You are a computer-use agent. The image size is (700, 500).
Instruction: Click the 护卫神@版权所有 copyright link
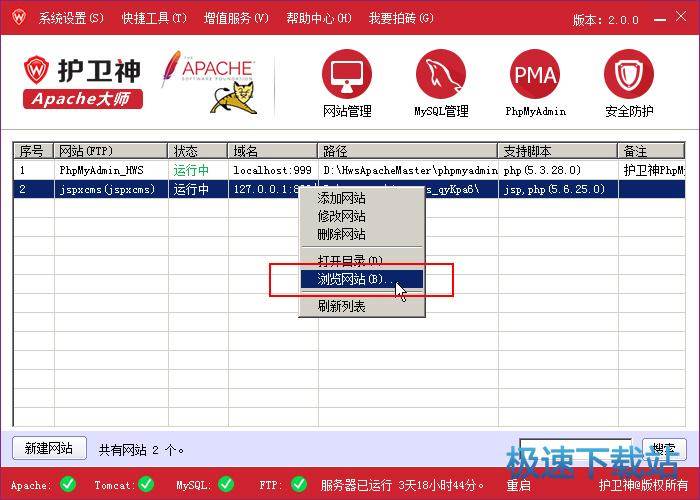(643, 485)
